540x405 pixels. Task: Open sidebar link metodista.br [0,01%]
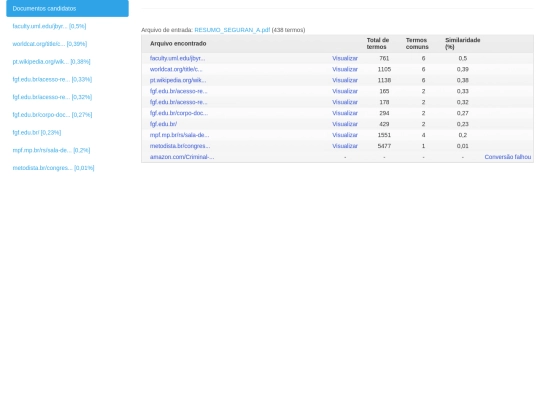[53, 168]
